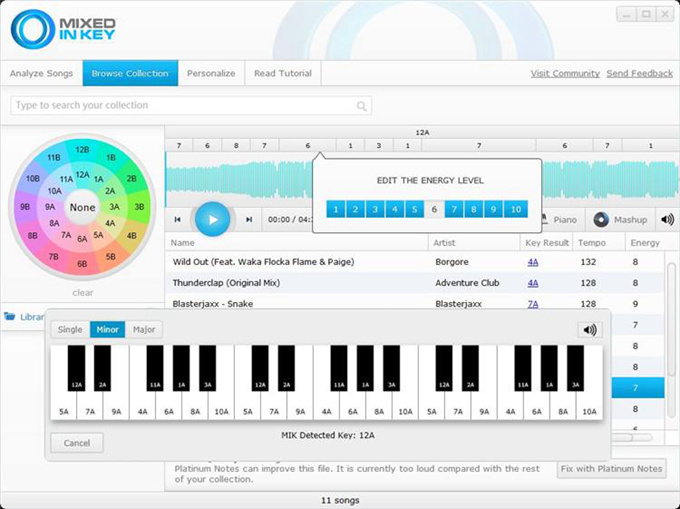This screenshot has height=509, width=680.
Task: Click Fix with Platinum Notes button
Action: pos(611,469)
